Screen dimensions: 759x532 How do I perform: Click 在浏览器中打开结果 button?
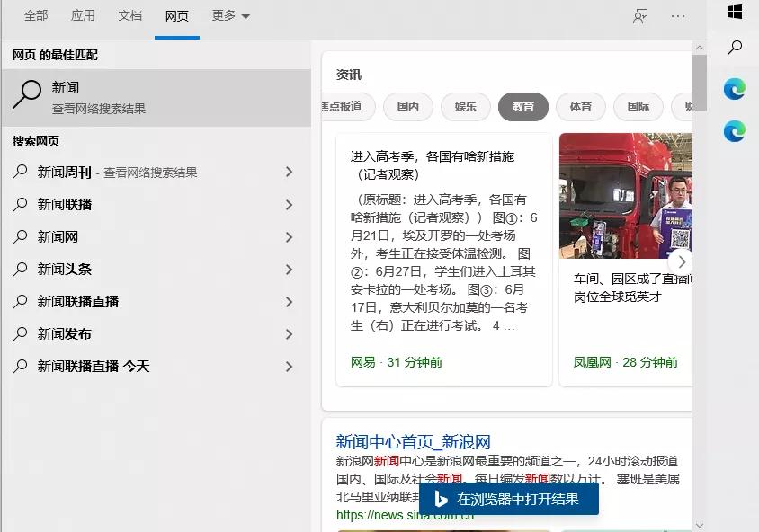(509, 499)
